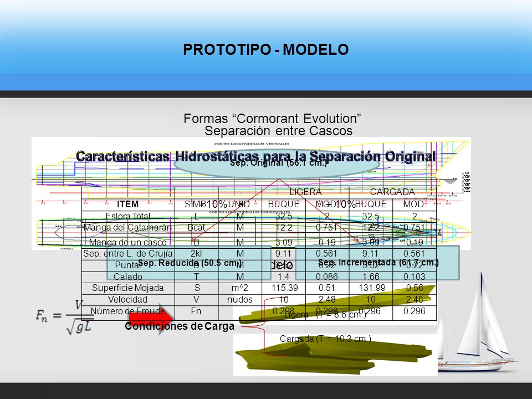
Task: Click the 'Ligera (T = 8.6 cm.)' label
Action: click(325, 315)
